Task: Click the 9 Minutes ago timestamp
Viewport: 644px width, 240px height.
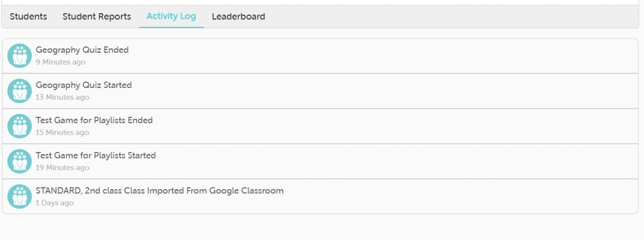Action: click(61, 62)
